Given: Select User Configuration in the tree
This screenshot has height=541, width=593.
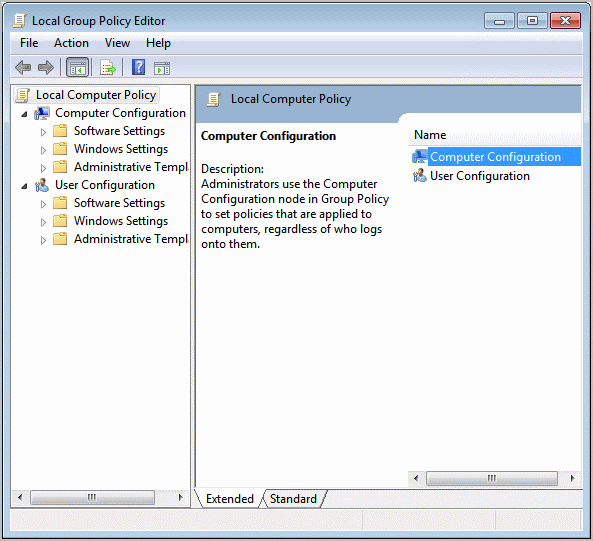Looking at the screenshot, I should tap(105, 185).
